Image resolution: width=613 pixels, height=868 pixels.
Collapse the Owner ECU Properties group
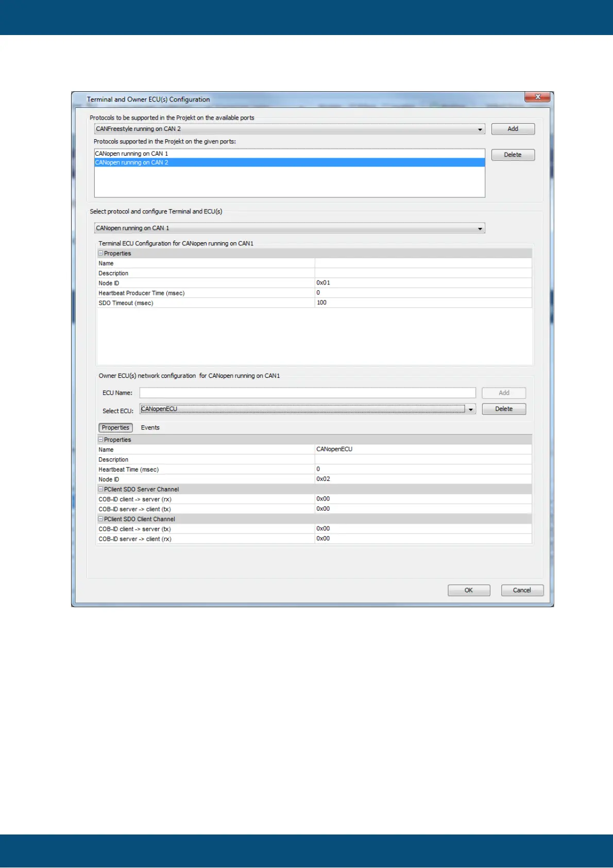tap(101, 440)
